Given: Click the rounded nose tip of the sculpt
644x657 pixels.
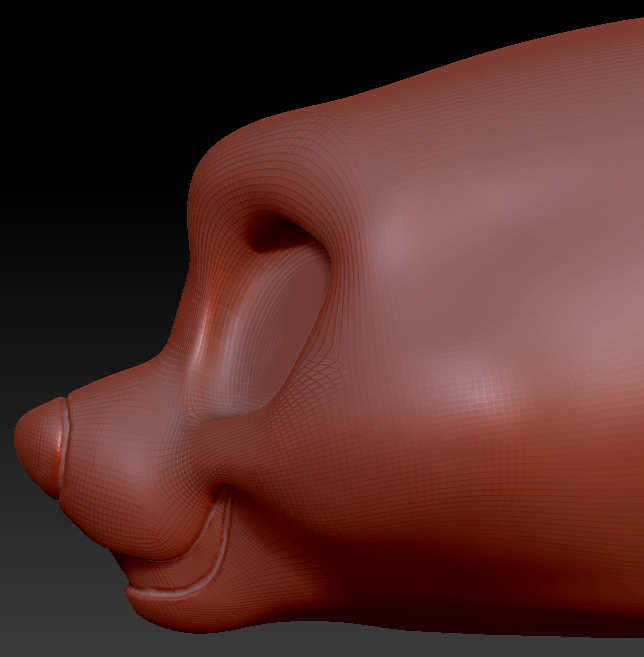Looking at the screenshot, I should pyautogui.click(x=39, y=446).
